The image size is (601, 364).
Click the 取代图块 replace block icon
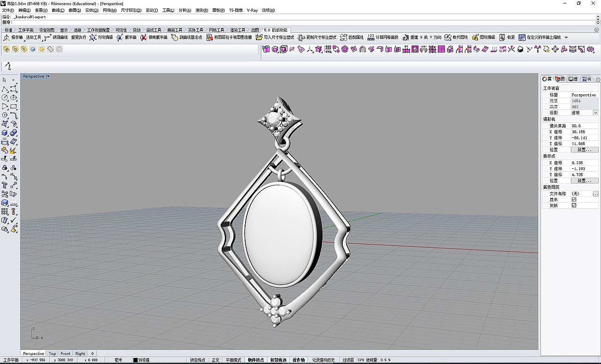pyautogui.click(x=448, y=38)
